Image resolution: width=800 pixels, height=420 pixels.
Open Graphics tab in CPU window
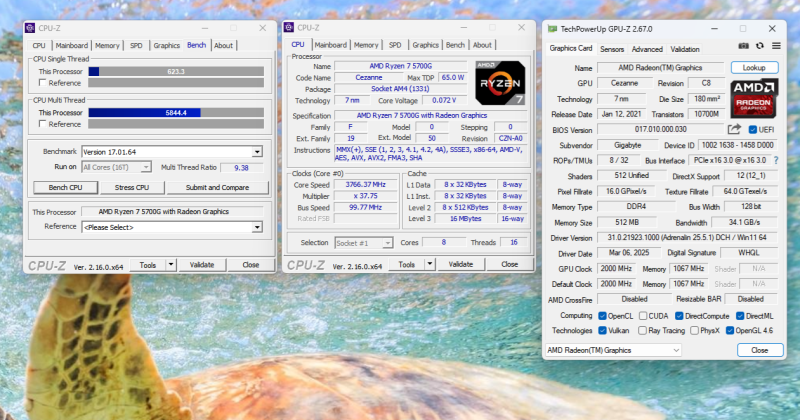coord(426,45)
